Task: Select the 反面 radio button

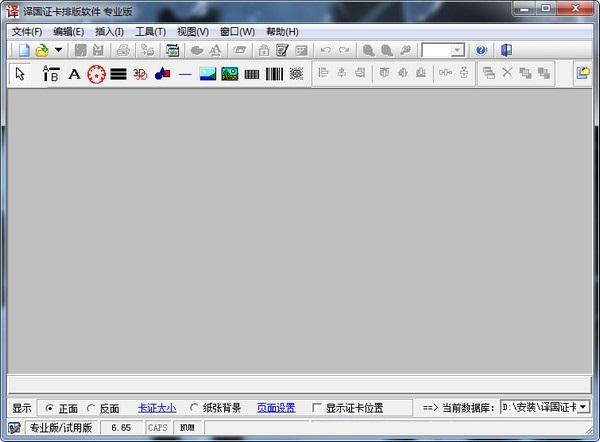Action: pos(92,408)
